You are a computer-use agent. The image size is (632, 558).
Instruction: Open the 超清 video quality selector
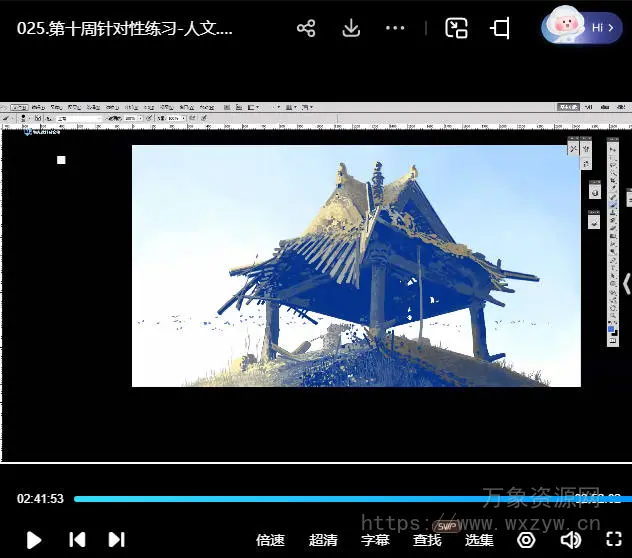coord(323,540)
